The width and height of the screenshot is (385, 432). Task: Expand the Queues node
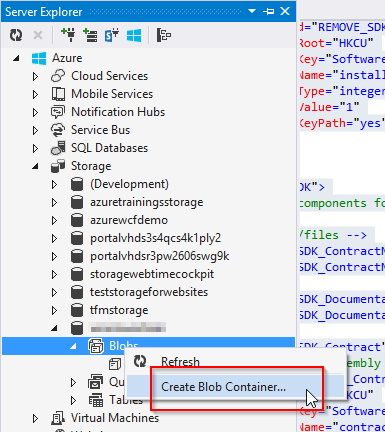(x=74, y=382)
